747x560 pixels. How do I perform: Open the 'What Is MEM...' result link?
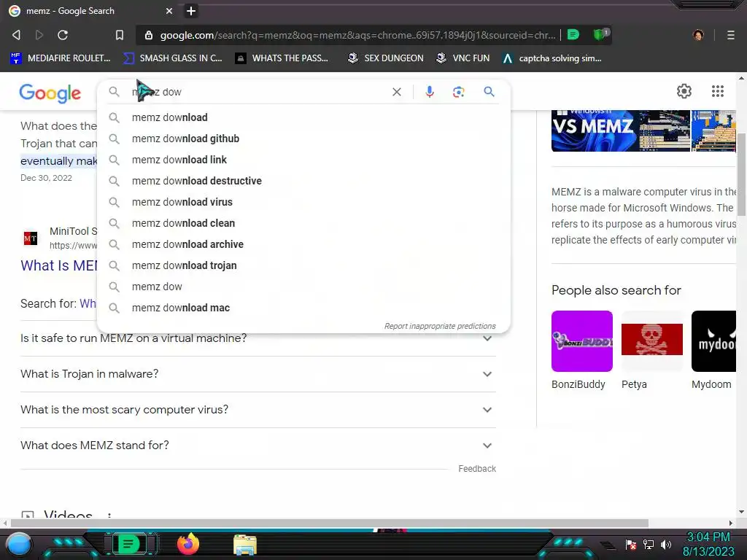click(59, 265)
